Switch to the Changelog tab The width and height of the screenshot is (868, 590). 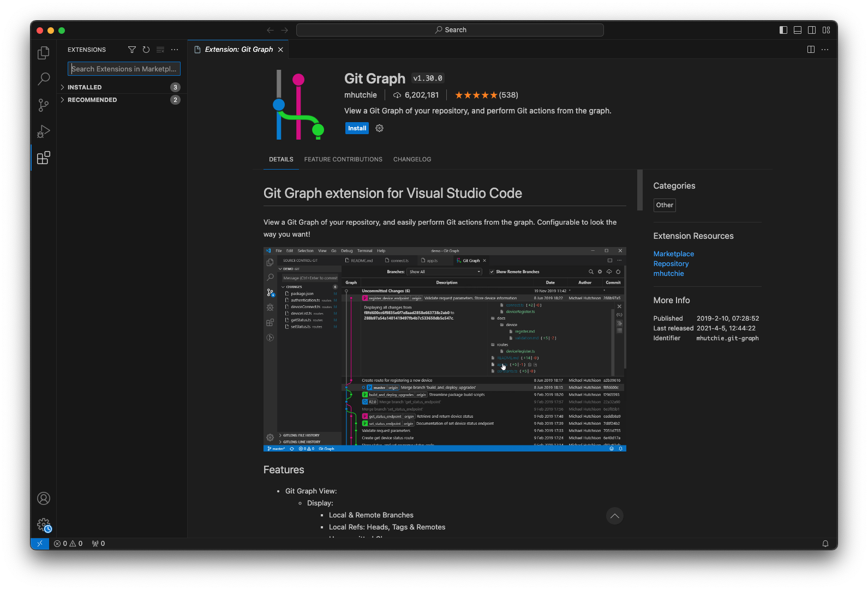[412, 159]
